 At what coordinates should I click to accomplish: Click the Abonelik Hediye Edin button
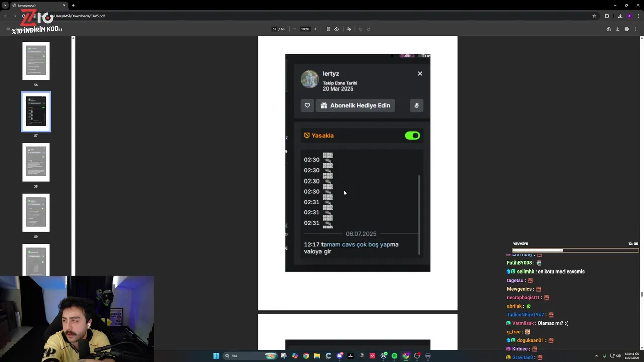click(356, 105)
